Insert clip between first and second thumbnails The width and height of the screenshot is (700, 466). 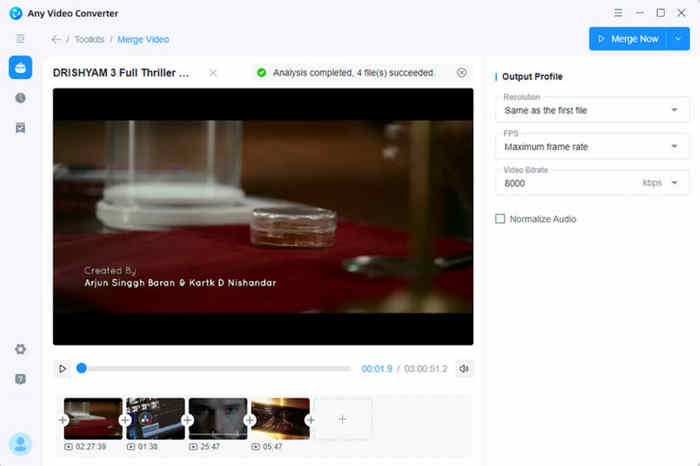pyautogui.click(x=125, y=420)
